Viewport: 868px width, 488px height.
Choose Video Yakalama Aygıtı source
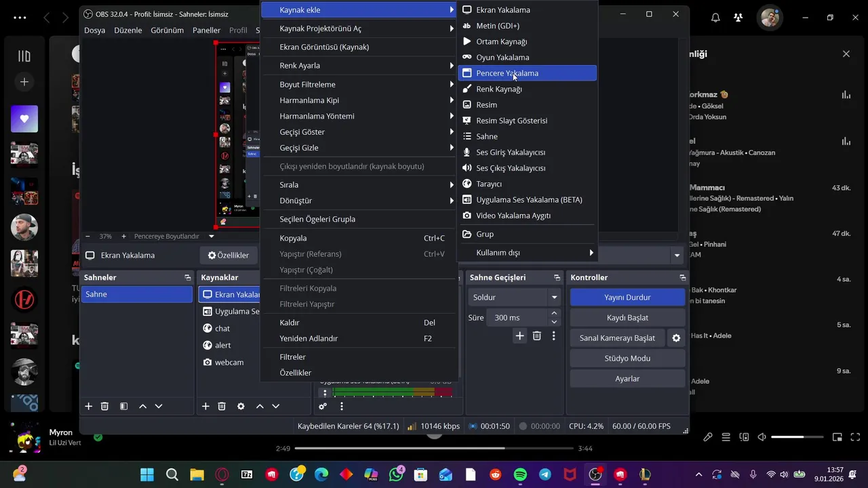(527, 216)
